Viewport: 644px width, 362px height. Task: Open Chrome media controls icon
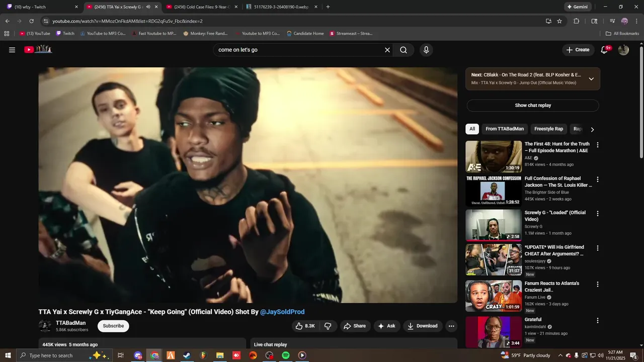[x=612, y=21]
